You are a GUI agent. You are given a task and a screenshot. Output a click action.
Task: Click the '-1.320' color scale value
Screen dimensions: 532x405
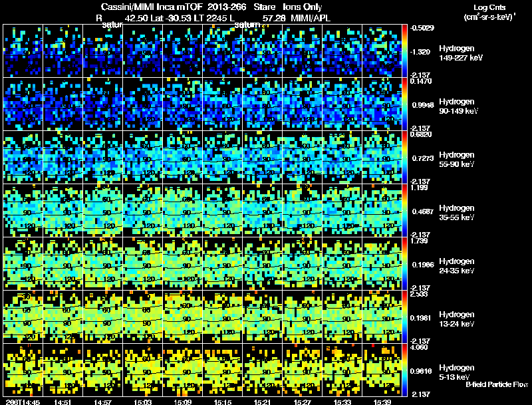(420, 52)
